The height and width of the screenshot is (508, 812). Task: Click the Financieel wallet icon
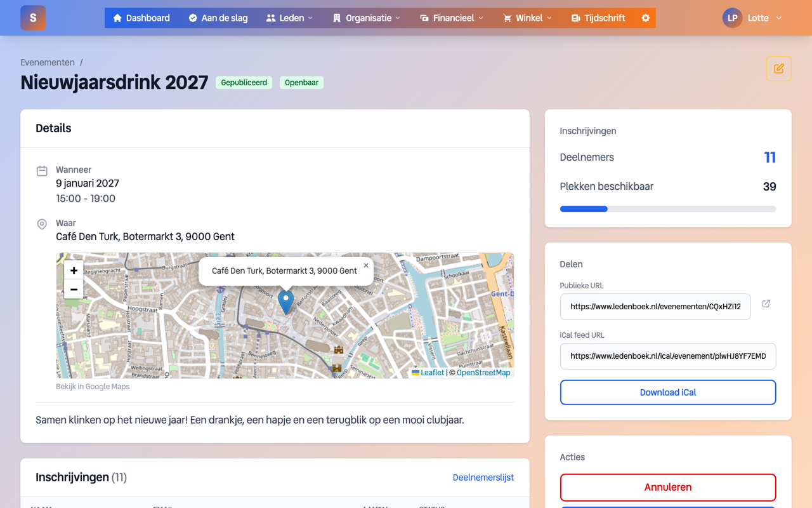coord(424,18)
